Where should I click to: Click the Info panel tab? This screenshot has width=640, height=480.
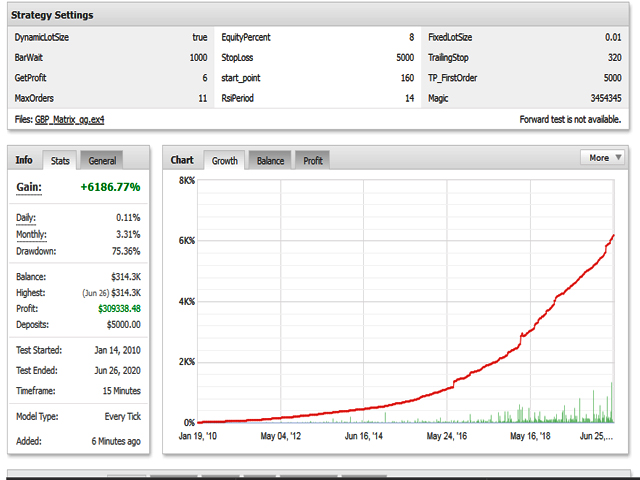click(24, 160)
